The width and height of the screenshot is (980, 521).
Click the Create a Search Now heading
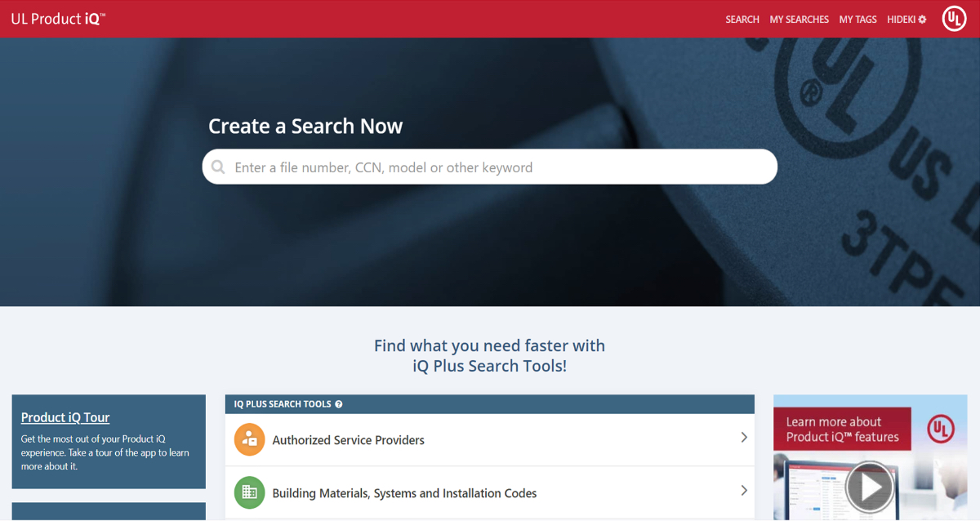coord(305,127)
